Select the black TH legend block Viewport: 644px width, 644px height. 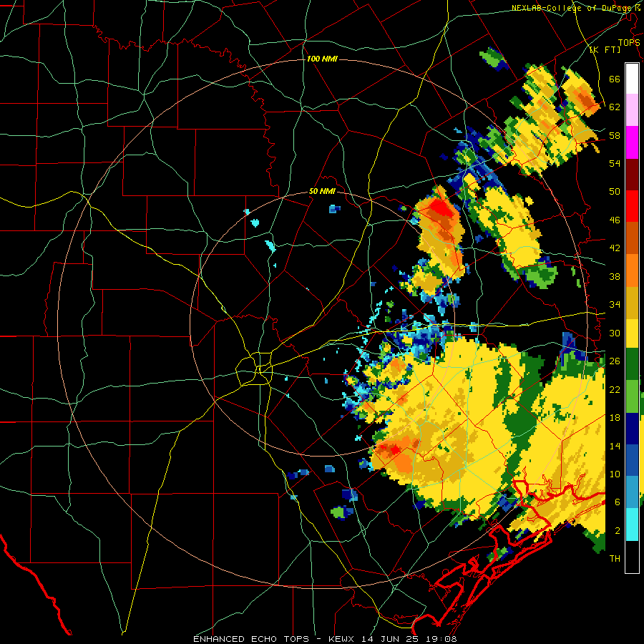632,557
